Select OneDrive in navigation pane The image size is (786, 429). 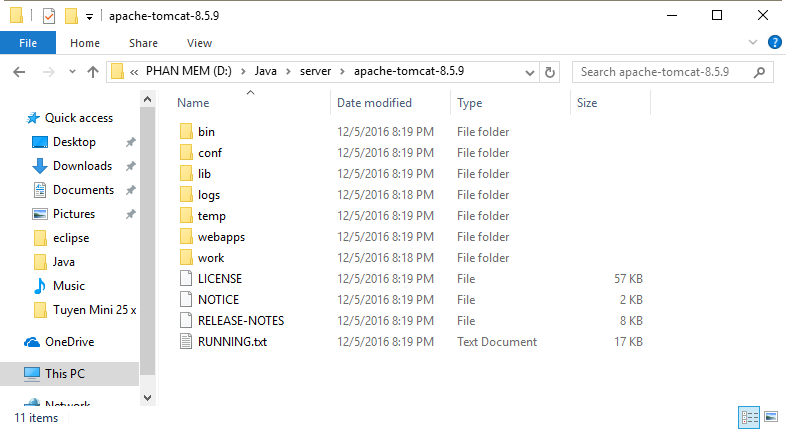click(x=69, y=342)
